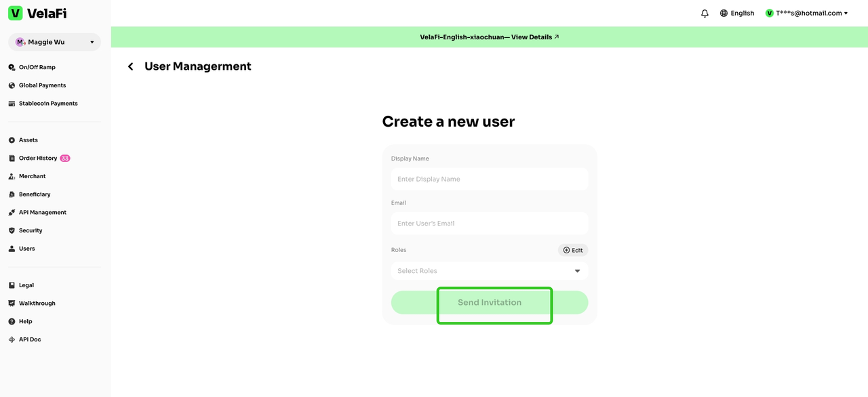Click the Security shield icon
The height and width of the screenshot is (397, 868).
coord(12,231)
